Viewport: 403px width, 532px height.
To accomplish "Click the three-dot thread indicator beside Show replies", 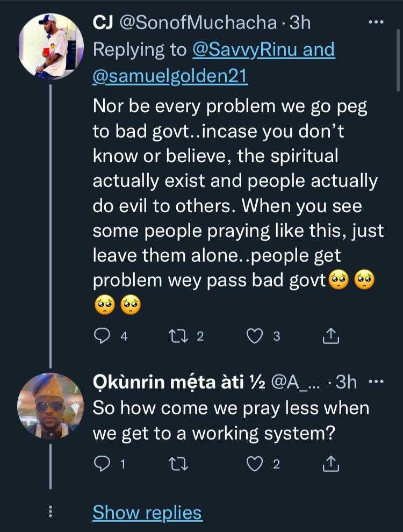I will 51,513.
